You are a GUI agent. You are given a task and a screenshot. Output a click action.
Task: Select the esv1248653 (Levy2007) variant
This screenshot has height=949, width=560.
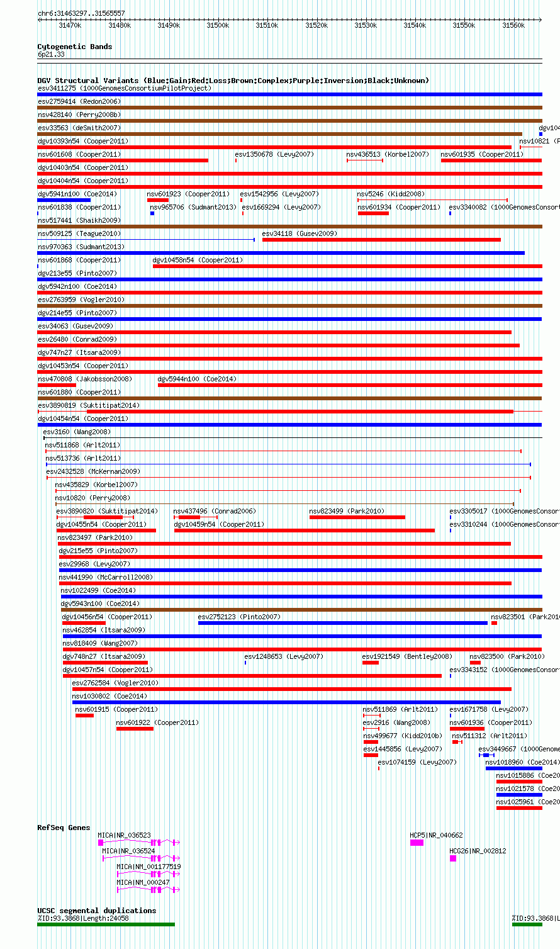(x=284, y=657)
